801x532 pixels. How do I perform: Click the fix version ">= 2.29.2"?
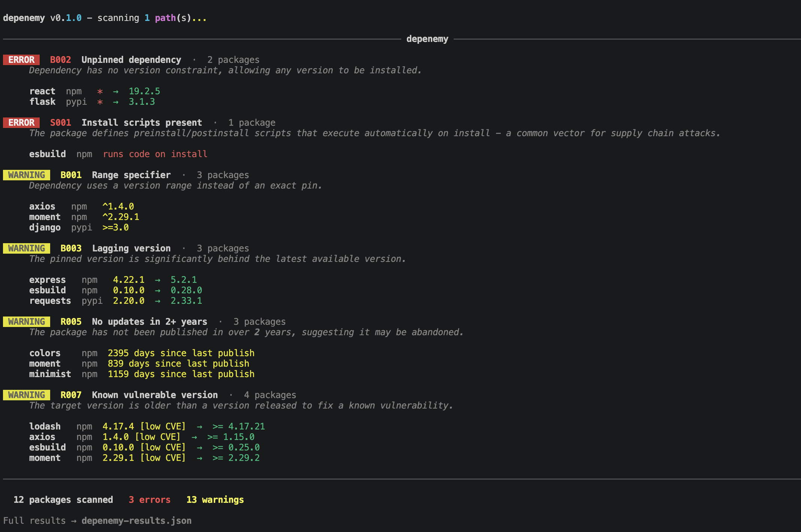pos(236,458)
